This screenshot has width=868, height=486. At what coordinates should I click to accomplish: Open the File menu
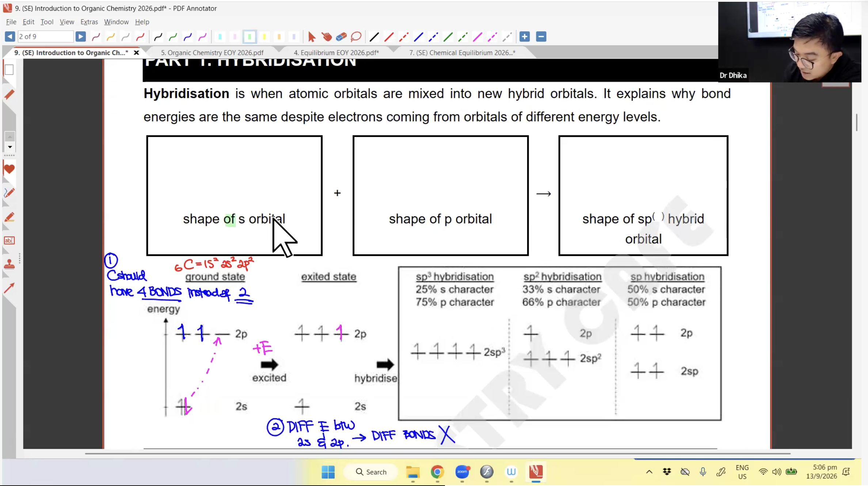(11, 22)
